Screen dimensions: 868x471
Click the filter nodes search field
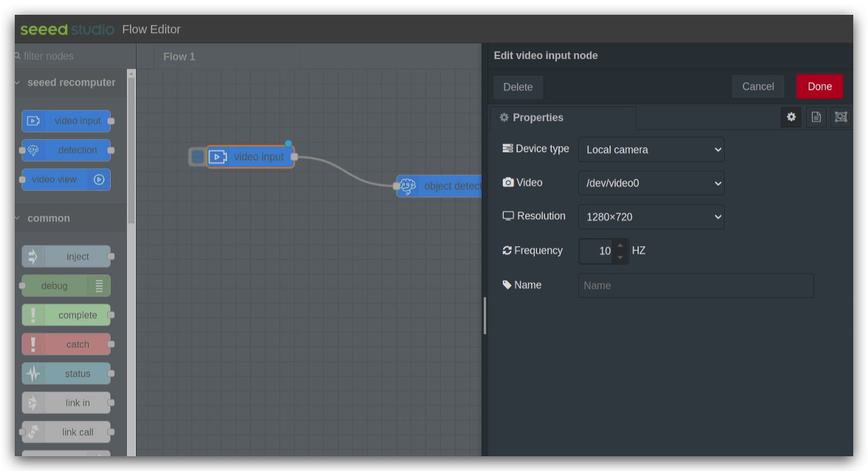(x=76, y=56)
